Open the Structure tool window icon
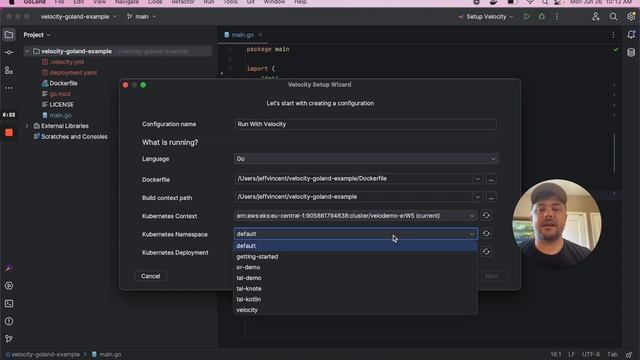Image resolution: width=640 pixels, height=360 pixels. (x=9, y=70)
